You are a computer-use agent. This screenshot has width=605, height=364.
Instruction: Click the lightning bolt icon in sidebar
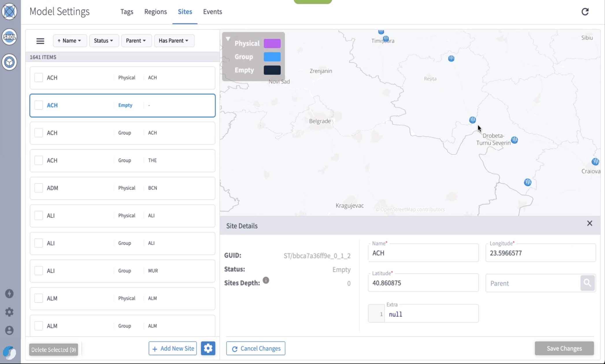[9, 293]
